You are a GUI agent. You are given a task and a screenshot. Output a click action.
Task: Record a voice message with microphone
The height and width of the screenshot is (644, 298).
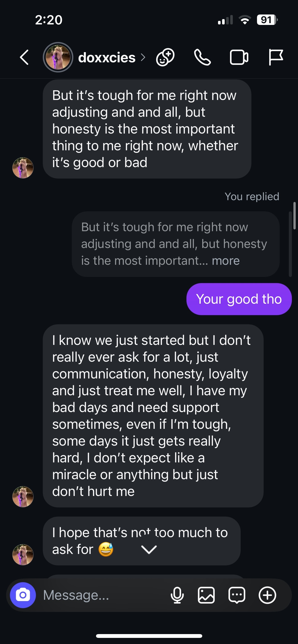click(x=177, y=595)
